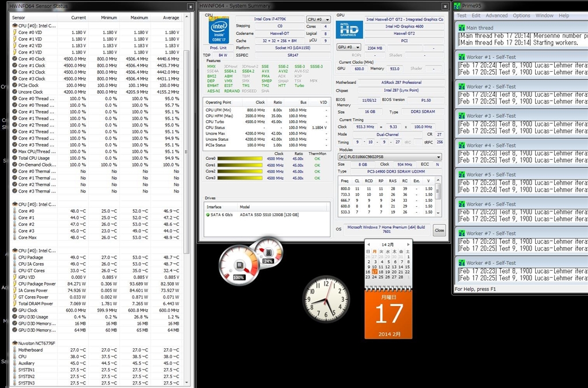Click the Sensor Status scroll down arrow
Image resolution: width=588 pixels, height=388 pixels.
pyautogui.click(x=187, y=383)
